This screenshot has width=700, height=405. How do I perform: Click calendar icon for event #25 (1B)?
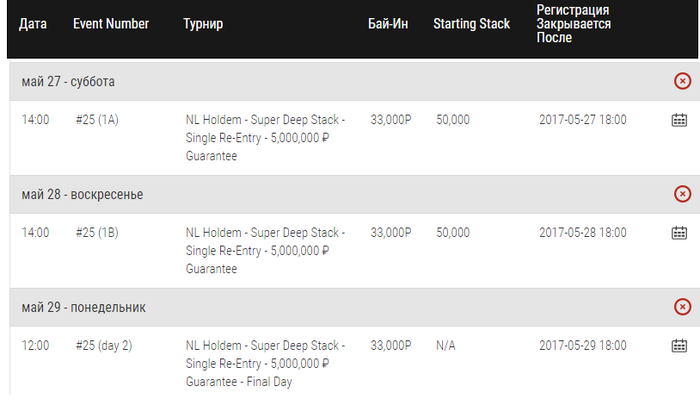point(679,233)
